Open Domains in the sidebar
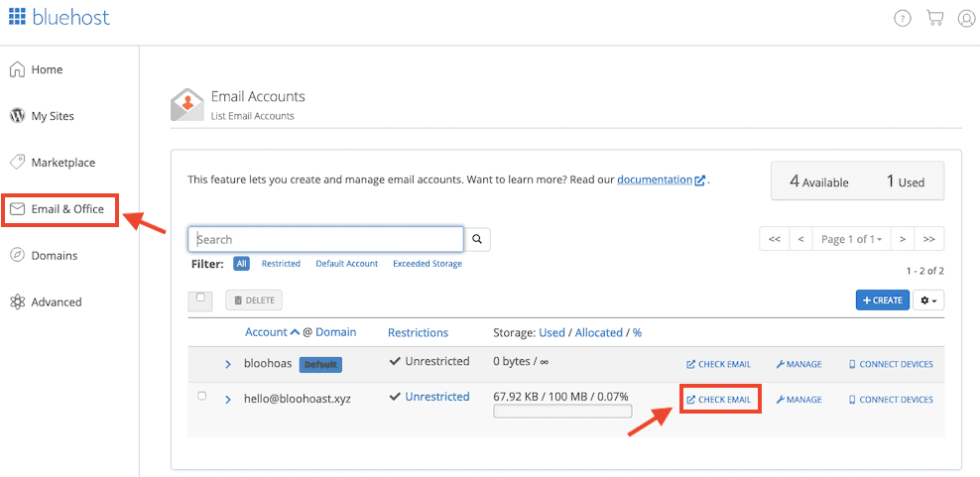Image resolution: width=980 pixels, height=477 pixels. pyautogui.click(x=44, y=255)
